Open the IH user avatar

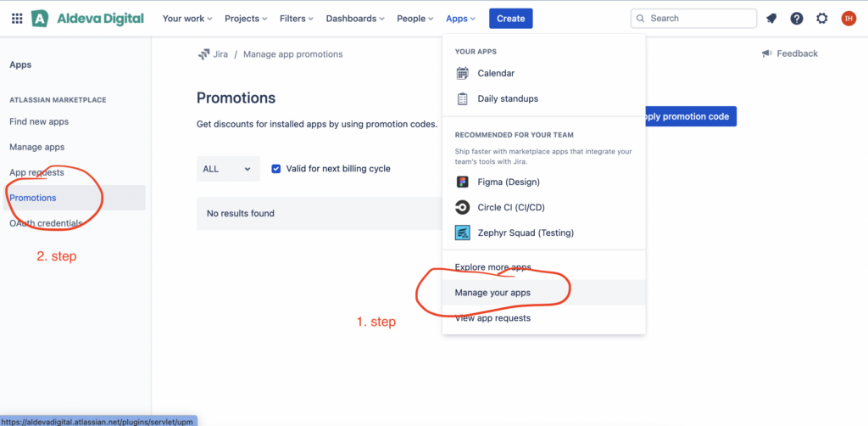(848, 19)
